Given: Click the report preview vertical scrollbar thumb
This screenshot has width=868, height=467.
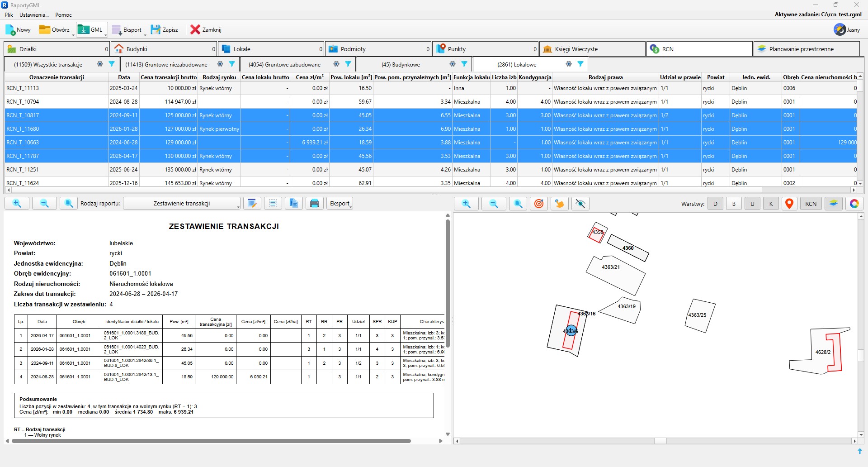Looking at the screenshot, I should (448, 284).
